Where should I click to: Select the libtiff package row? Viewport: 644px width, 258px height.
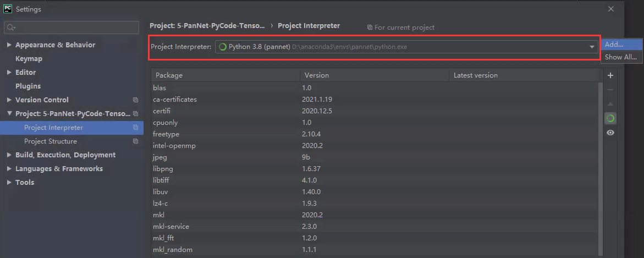[x=376, y=180]
